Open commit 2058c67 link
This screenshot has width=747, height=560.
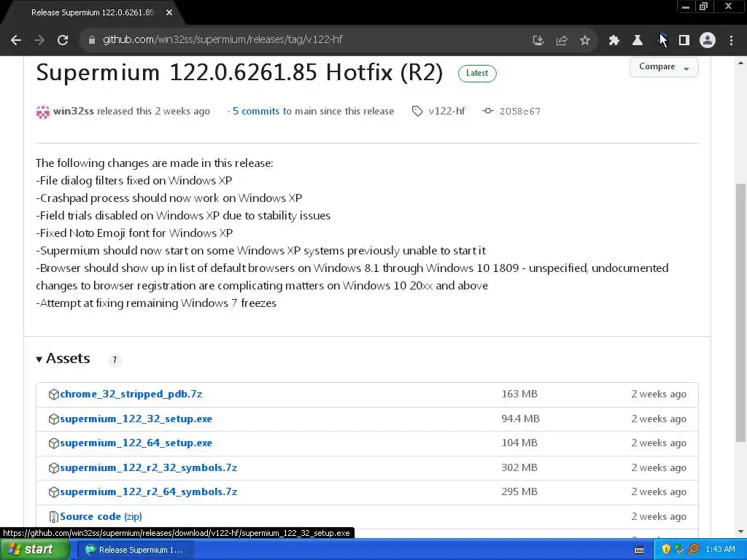[519, 112]
